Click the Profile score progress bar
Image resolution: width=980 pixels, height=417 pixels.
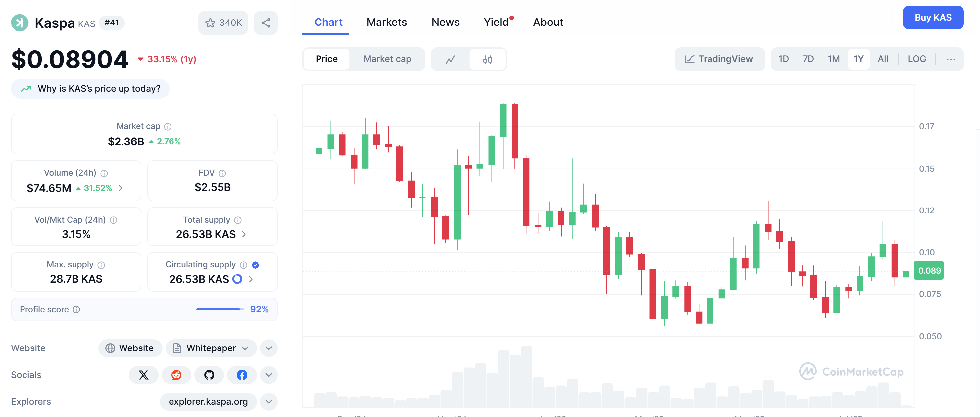click(x=220, y=309)
